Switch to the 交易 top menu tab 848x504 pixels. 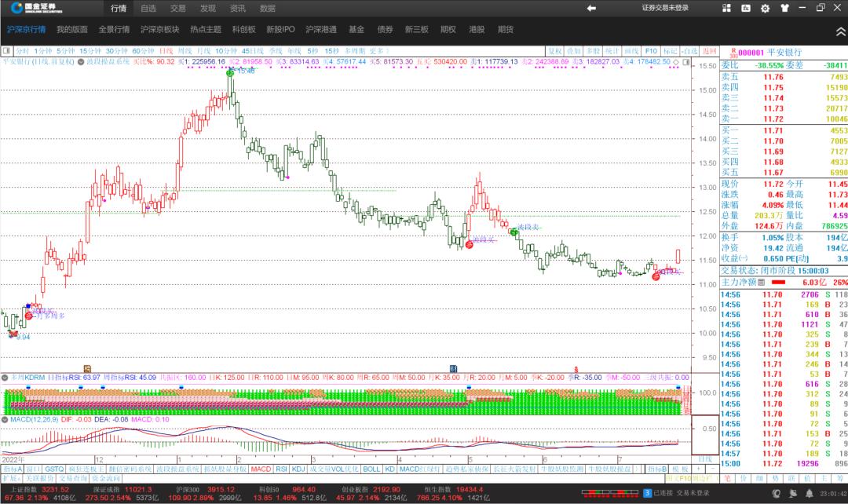(x=178, y=8)
